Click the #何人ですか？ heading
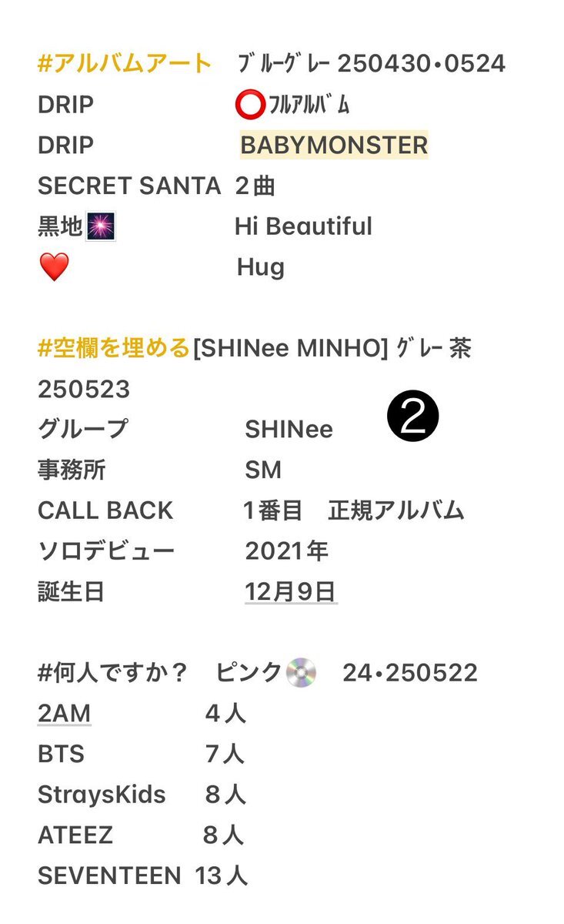The height and width of the screenshot is (924, 564). tap(113, 673)
